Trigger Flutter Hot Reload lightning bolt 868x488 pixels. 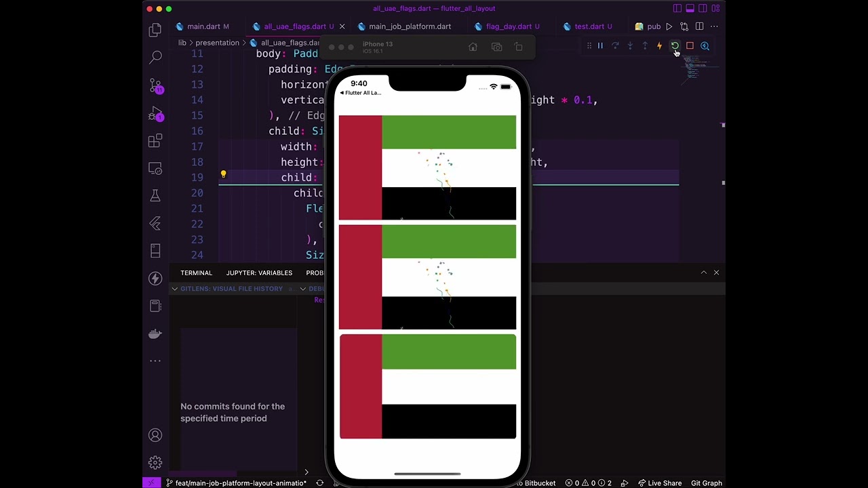[659, 46]
